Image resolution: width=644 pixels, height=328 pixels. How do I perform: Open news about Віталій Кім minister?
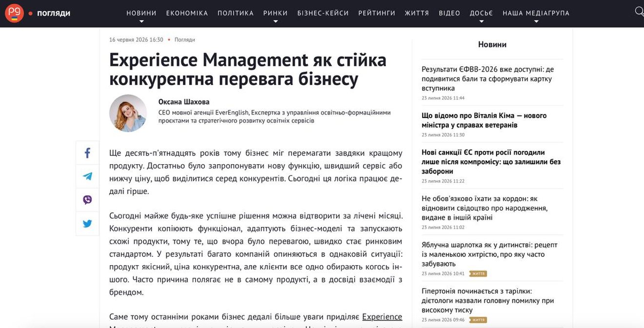484,120
